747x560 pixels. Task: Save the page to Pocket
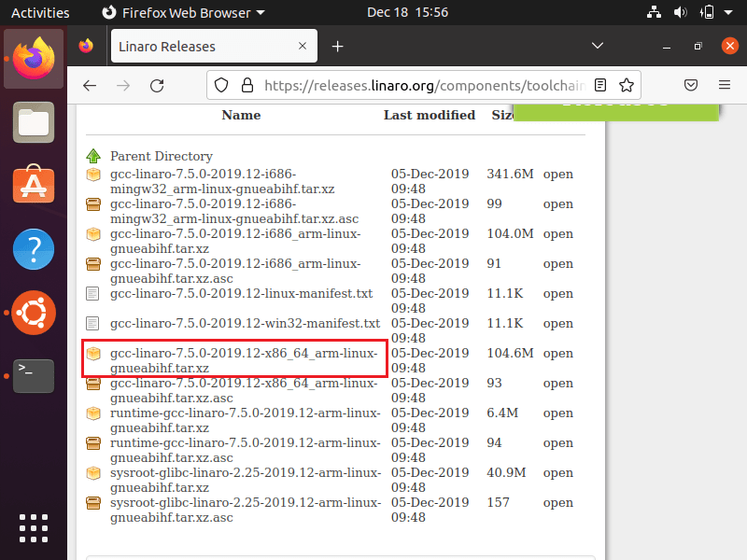coord(691,85)
